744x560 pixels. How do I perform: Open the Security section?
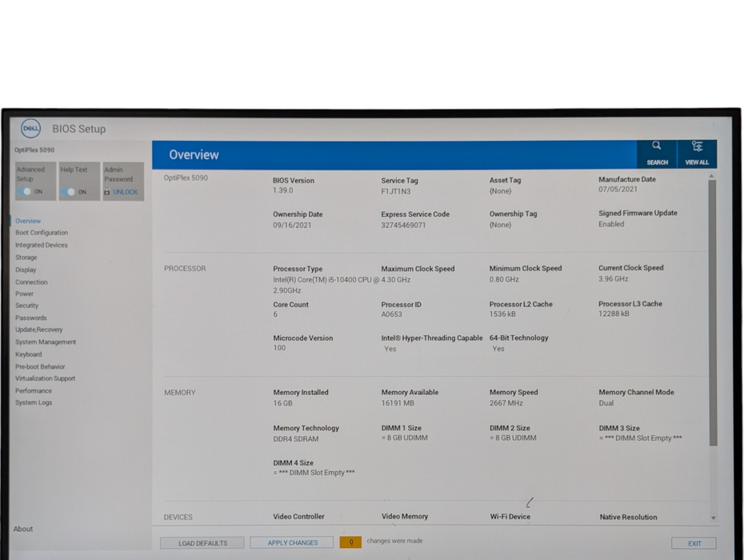(26, 306)
